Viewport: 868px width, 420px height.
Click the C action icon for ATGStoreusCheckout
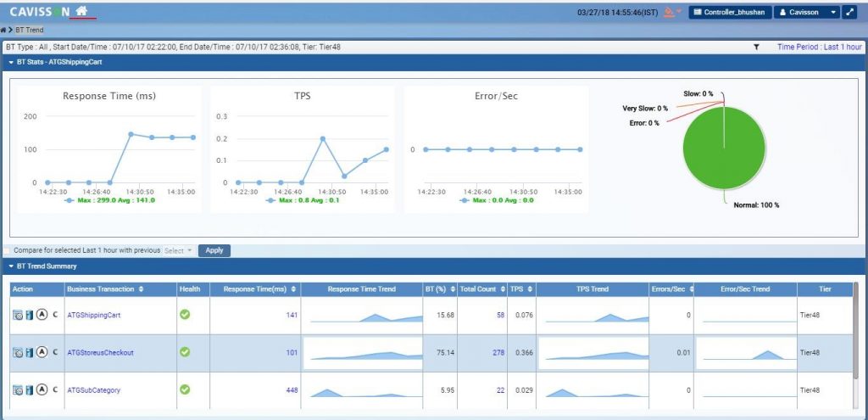tap(55, 352)
